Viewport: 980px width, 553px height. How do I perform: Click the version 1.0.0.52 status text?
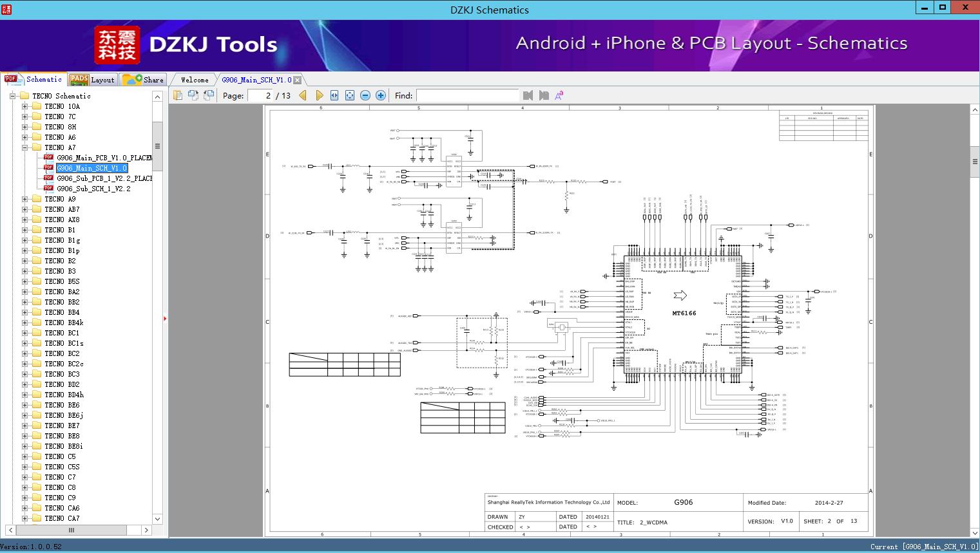(31, 547)
